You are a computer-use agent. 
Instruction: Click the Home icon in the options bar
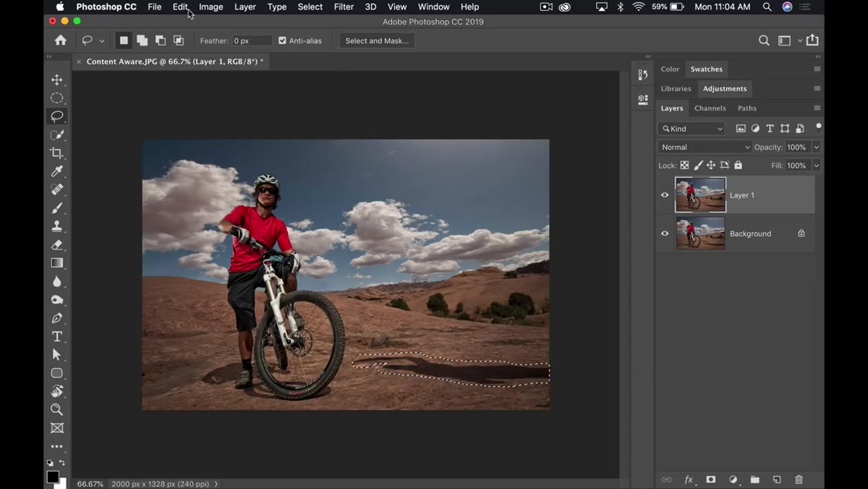[61, 41]
